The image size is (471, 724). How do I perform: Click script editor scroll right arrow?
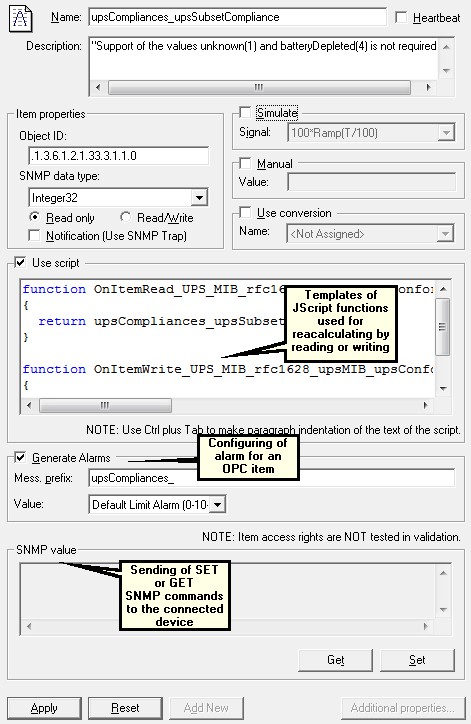coord(425,405)
